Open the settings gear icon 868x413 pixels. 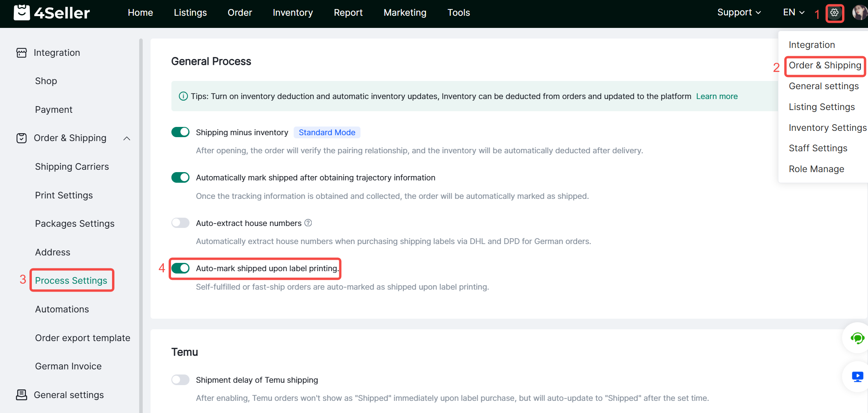pos(834,13)
